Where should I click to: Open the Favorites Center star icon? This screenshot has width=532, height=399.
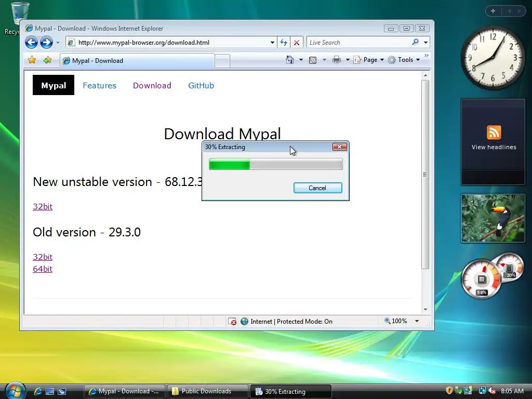(32, 60)
